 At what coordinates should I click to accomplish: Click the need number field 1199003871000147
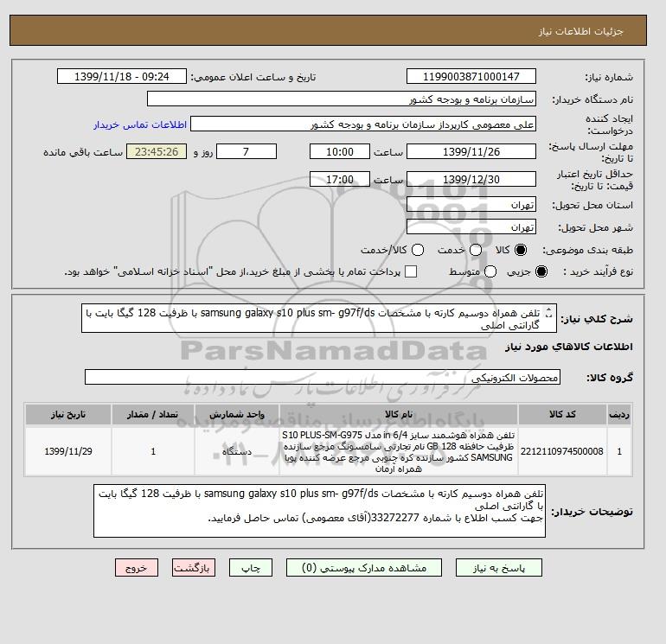click(x=471, y=76)
